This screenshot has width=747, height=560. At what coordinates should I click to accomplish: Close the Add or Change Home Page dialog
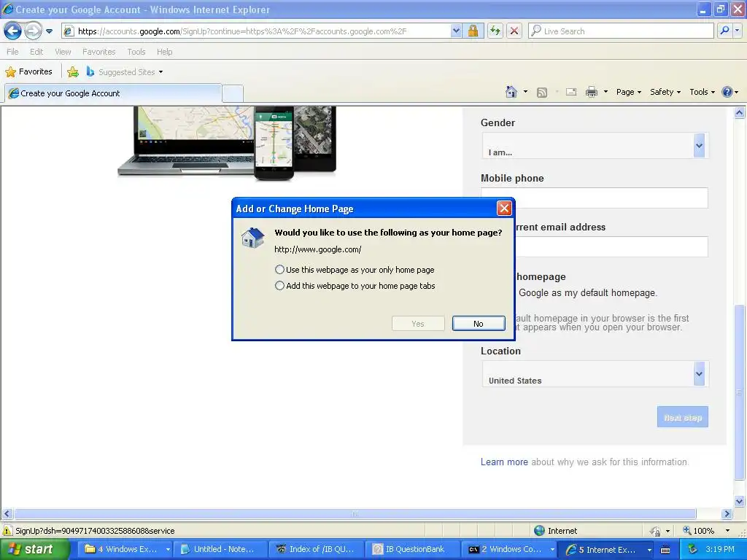point(504,208)
